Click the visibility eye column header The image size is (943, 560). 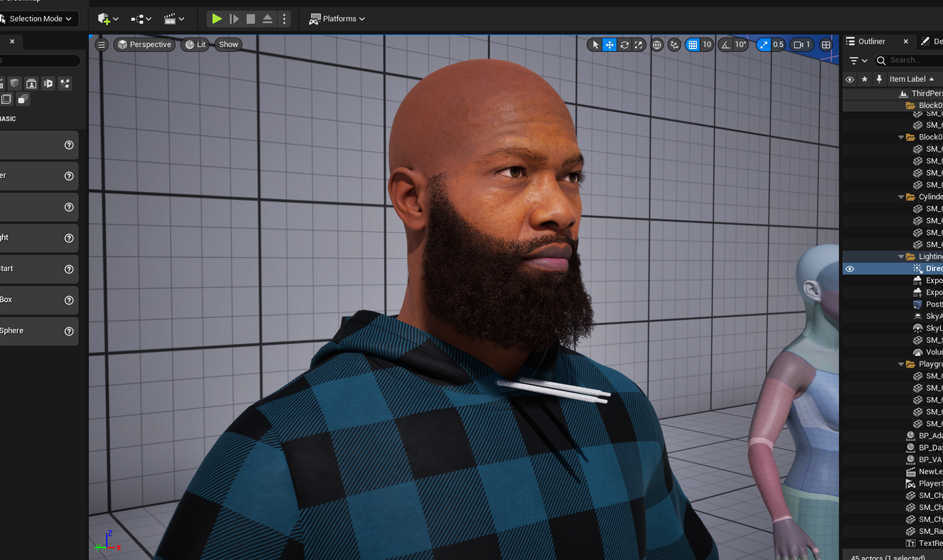coord(849,79)
